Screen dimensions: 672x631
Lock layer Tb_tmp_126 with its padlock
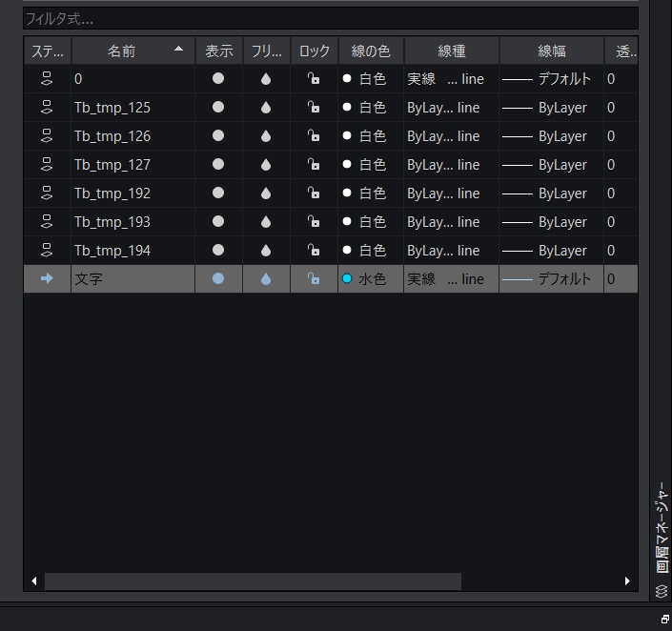point(314,135)
